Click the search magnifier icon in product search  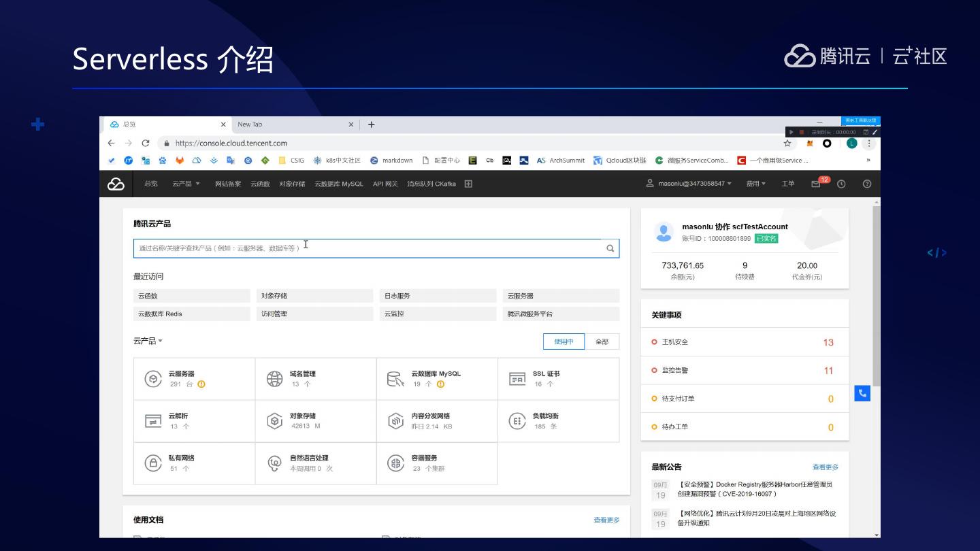[x=610, y=248]
